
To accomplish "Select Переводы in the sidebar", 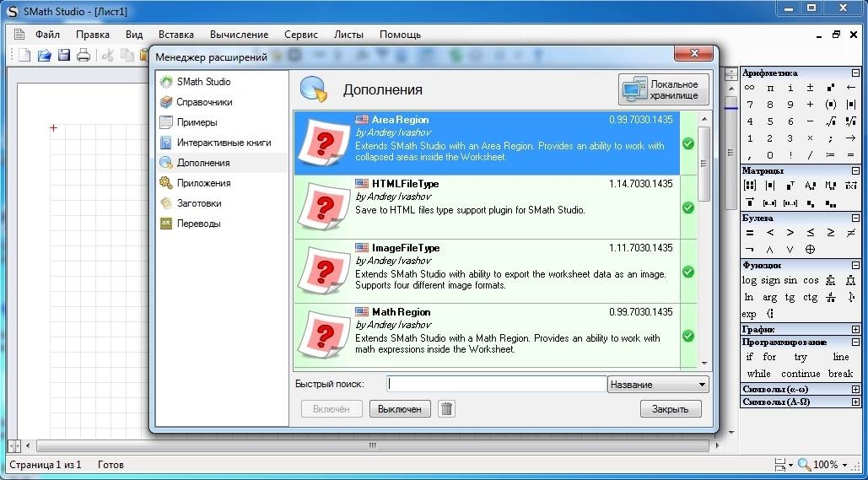I will click(x=199, y=224).
